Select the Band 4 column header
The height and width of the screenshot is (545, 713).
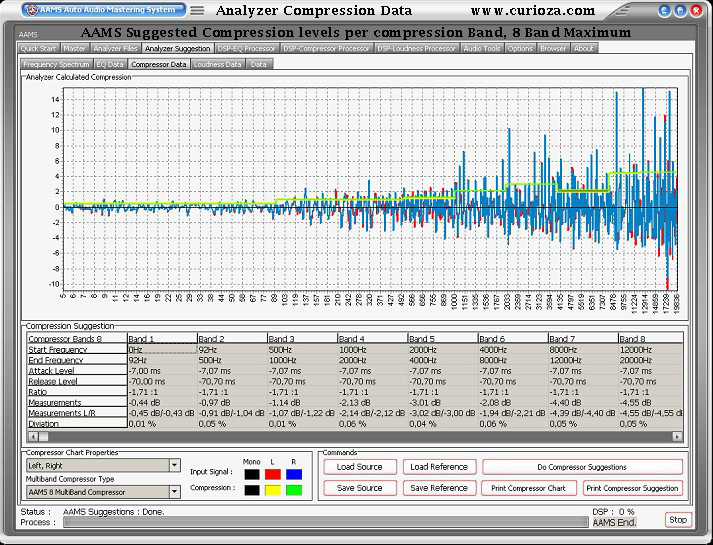(372, 339)
